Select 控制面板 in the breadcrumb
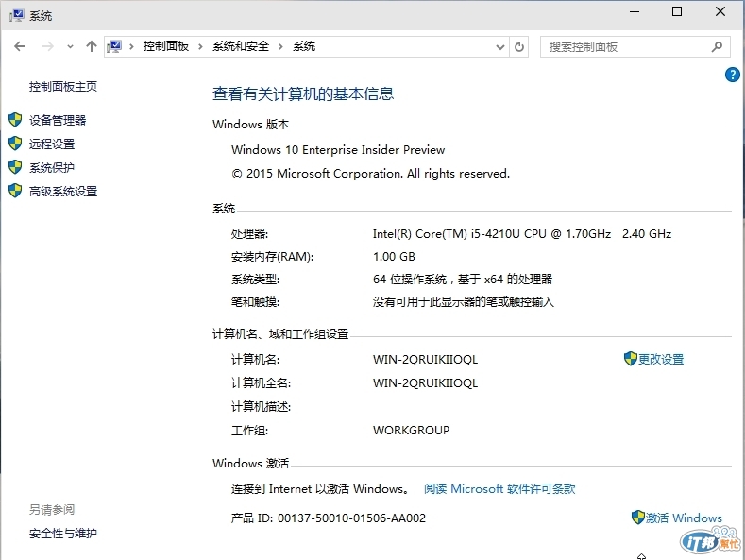This screenshot has height=560, width=745. tap(166, 46)
